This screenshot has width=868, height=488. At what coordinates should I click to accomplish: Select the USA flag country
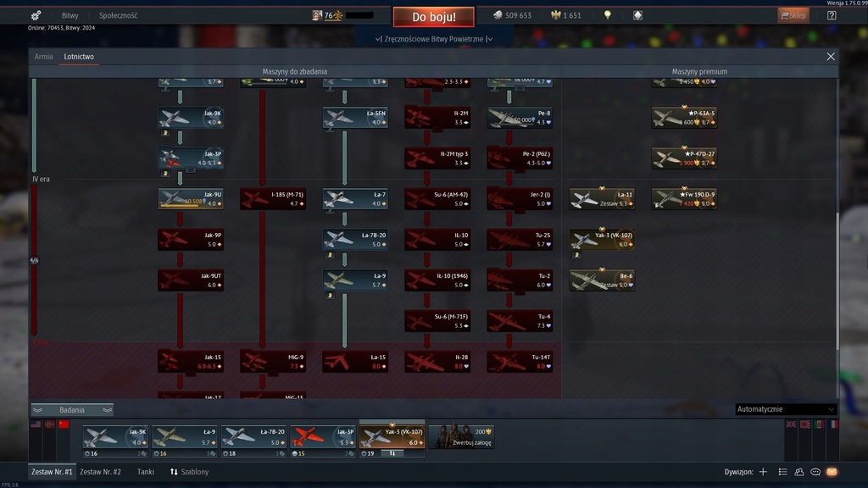[x=36, y=424]
